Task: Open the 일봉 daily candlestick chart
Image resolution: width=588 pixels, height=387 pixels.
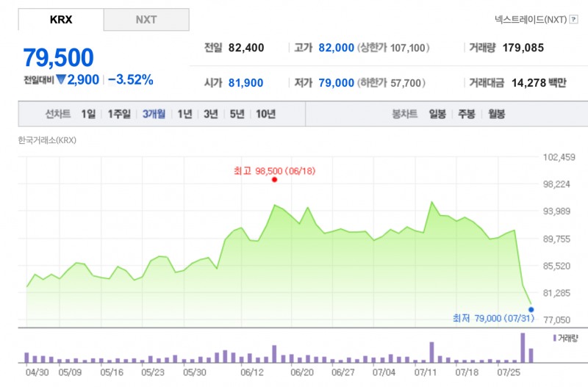Action: click(437, 114)
